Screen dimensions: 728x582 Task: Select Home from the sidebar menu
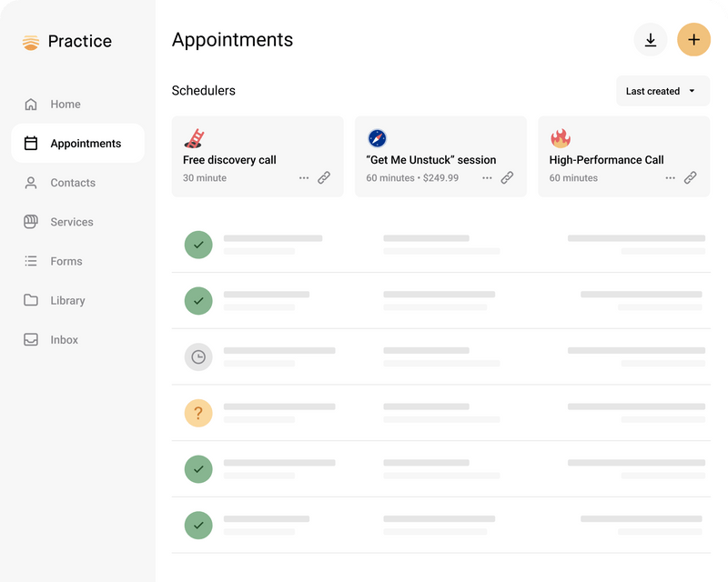65,104
